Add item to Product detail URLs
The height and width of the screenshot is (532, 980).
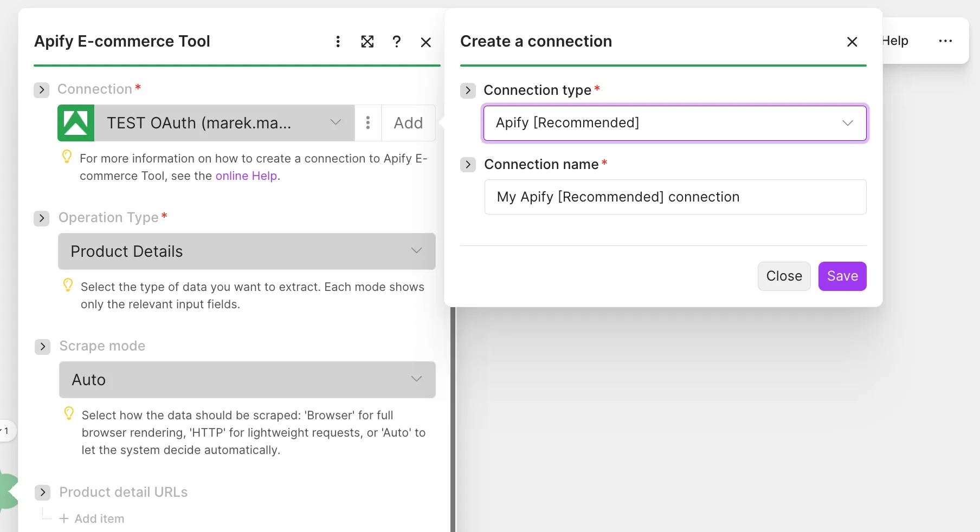tap(92, 518)
